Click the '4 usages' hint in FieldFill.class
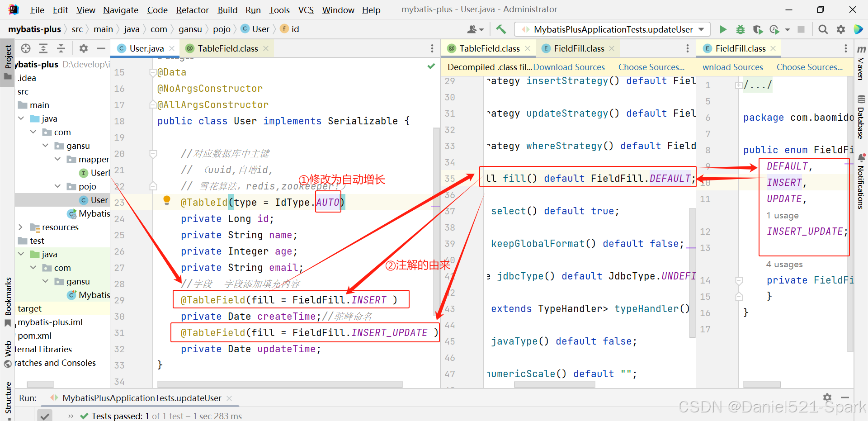Image resolution: width=868 pixels, height=421 pixels. (784, 265)
